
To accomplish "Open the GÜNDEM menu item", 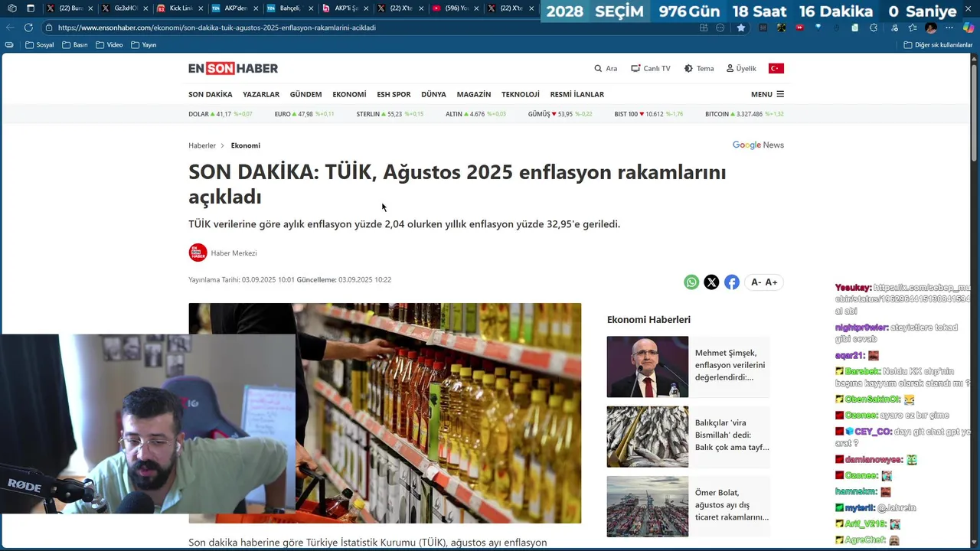I will coord(305,94).
